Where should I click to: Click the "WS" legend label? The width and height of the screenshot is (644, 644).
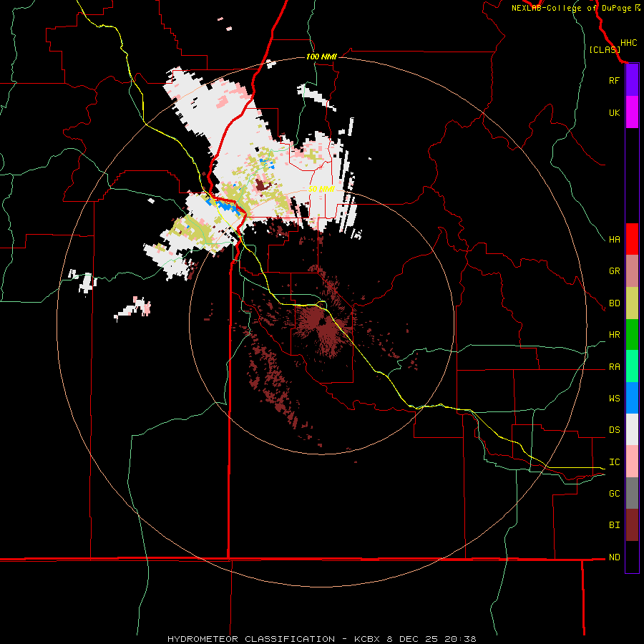[x=614, y=398]
